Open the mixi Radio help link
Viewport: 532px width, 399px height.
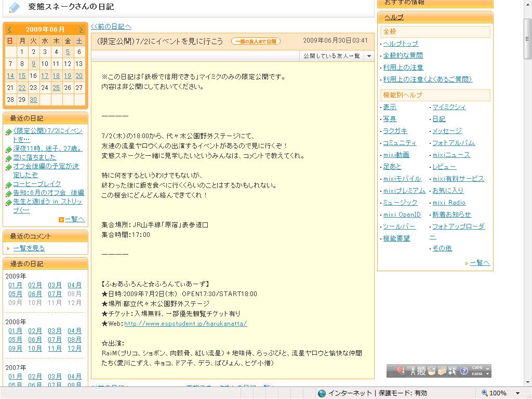pyautogui.click(x=449, y=203)
